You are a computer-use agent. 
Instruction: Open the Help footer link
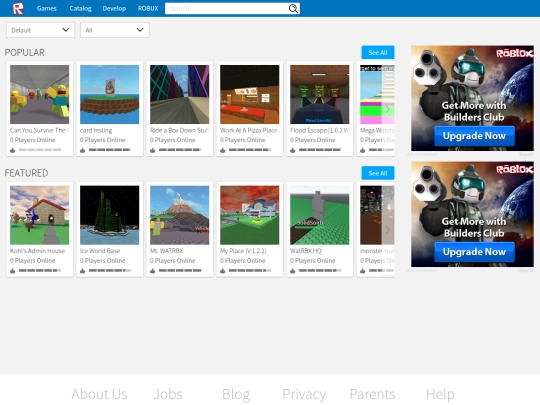pos(440,394)
